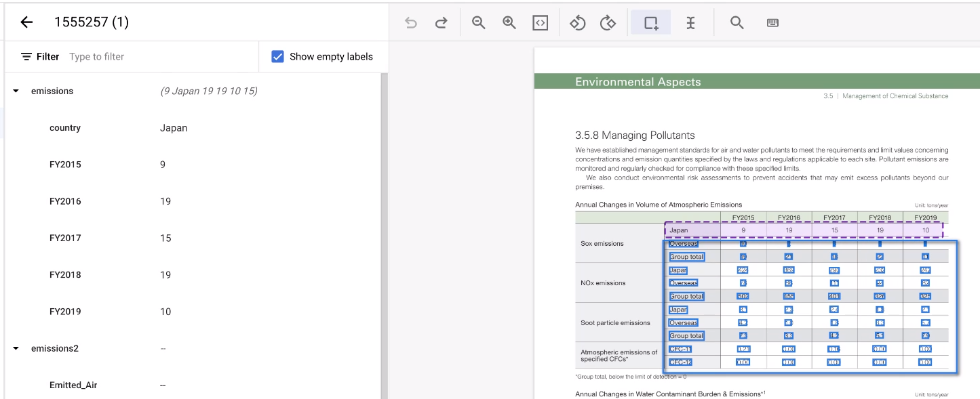Select the text selection cursor tool
The height and width of the screenshot is (399, 980).
pyautogui.click(x=690, y=23)
